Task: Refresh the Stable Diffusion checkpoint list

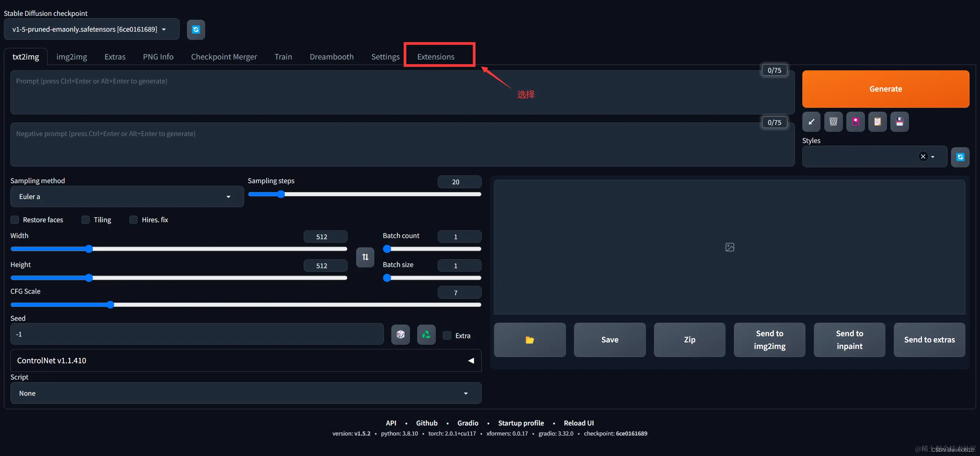Action: (196, 30)
